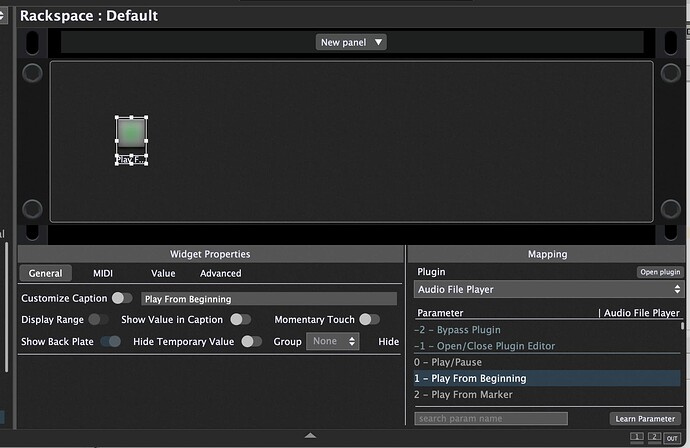This screenshot has width=690, height=448.
Task: Open the New panel dropdown
Action: (351, 42)
